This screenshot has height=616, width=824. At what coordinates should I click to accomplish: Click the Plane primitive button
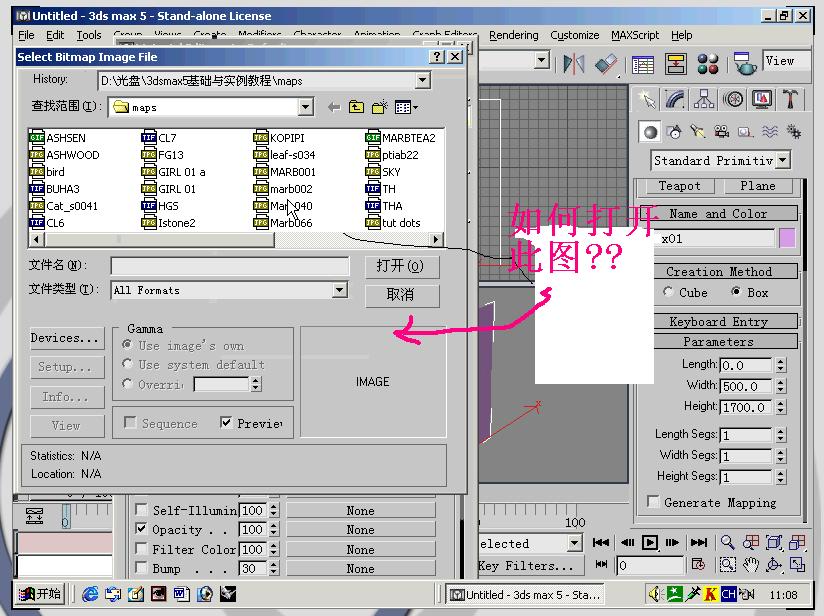pyautogui.click(x=758, y=186)
